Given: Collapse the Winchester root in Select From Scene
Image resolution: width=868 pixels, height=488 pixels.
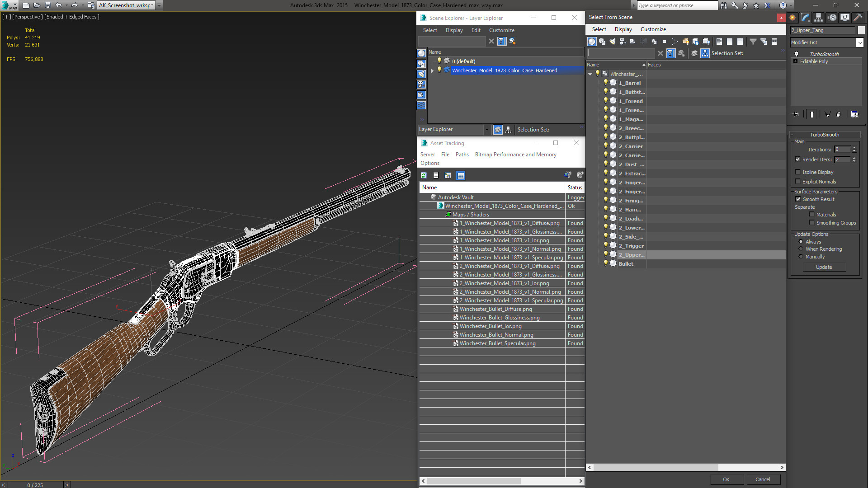Looking at the screenshot, I should pos(590,74).
